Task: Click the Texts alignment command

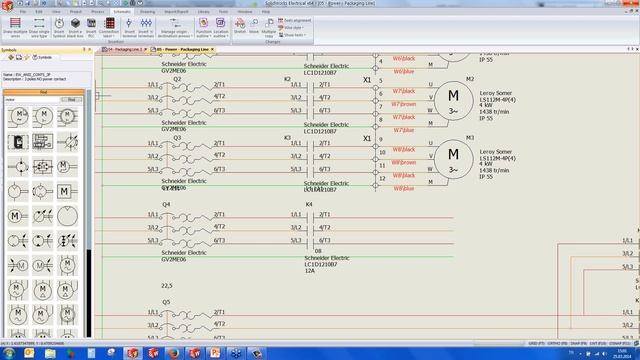Action: [295, 20]
